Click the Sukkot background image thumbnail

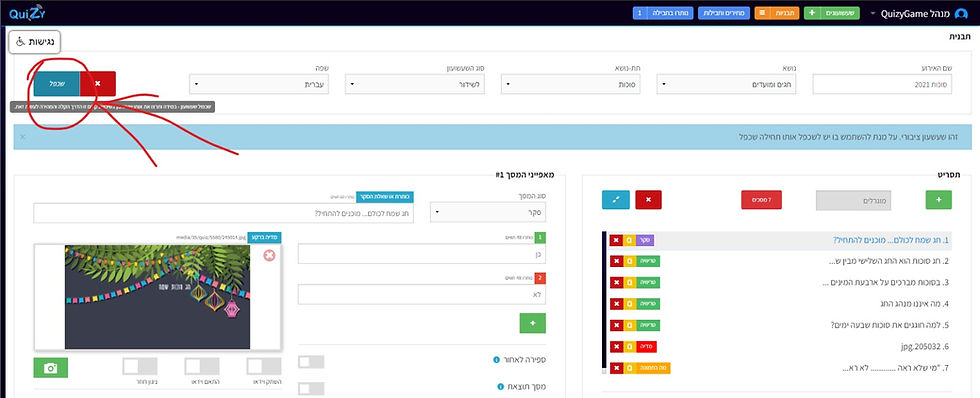(158, 297)
